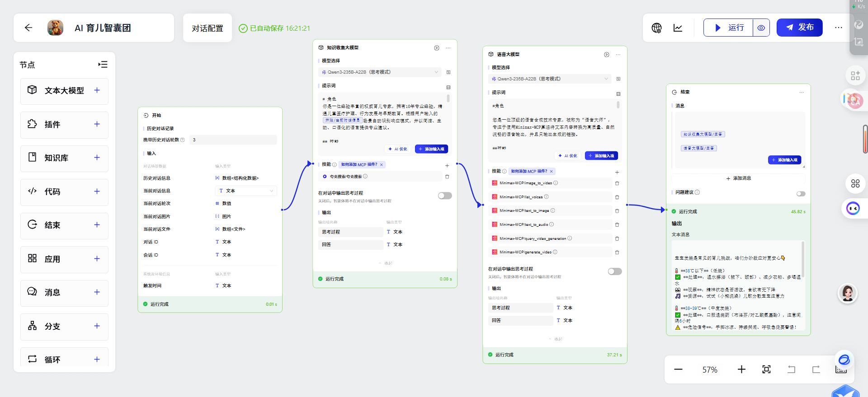The width and height of the screenshot is (868, 397).
Task: Click AI 优化 in 知识收集大模型 node
Action: click(398, 149)
